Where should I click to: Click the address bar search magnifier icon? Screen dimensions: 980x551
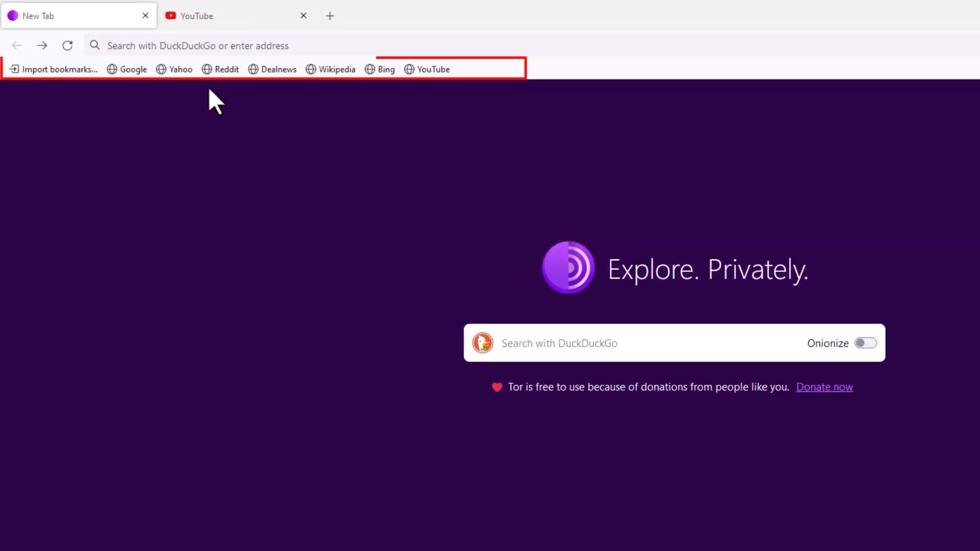(x=94, y=45)
